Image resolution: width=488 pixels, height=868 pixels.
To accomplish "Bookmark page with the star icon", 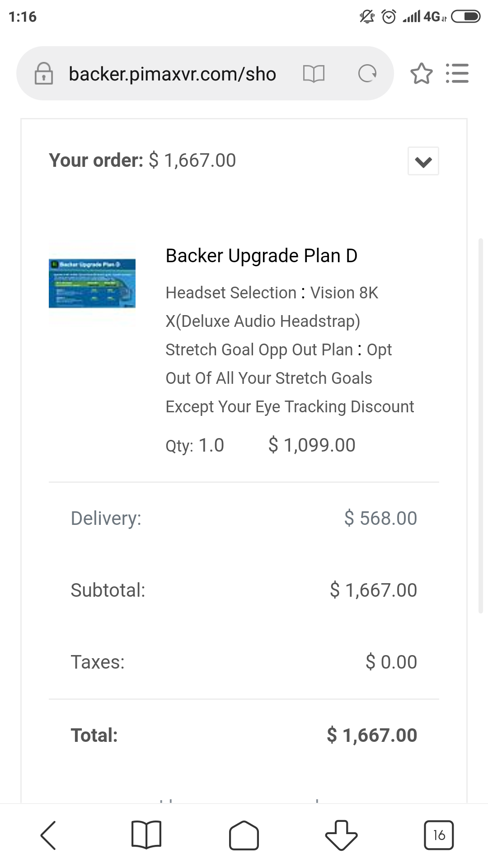I will click(x=421, y=73).
